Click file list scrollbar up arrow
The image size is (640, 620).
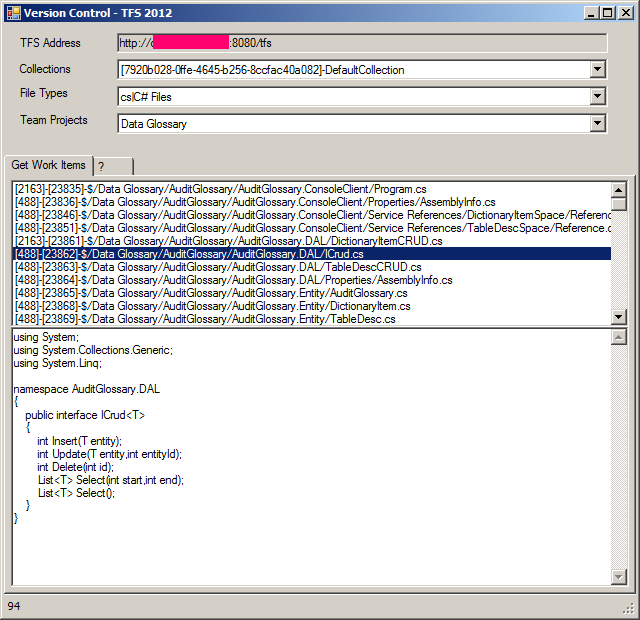click(619, 190)
